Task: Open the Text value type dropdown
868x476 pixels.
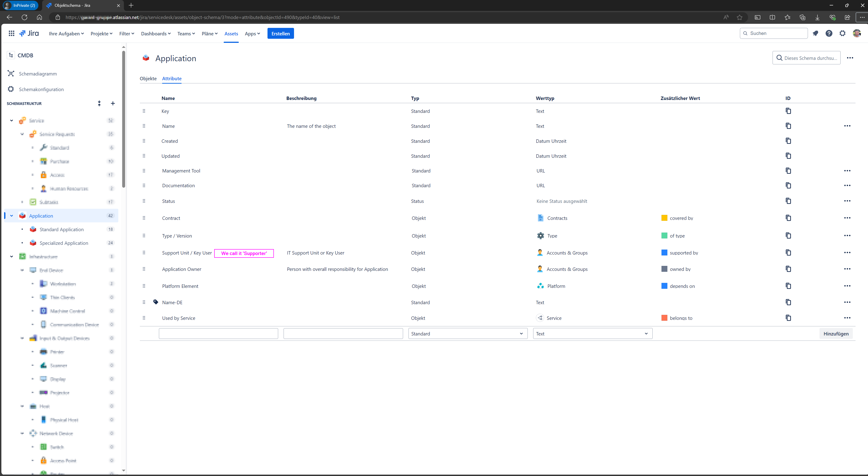Action: point(592,333)
